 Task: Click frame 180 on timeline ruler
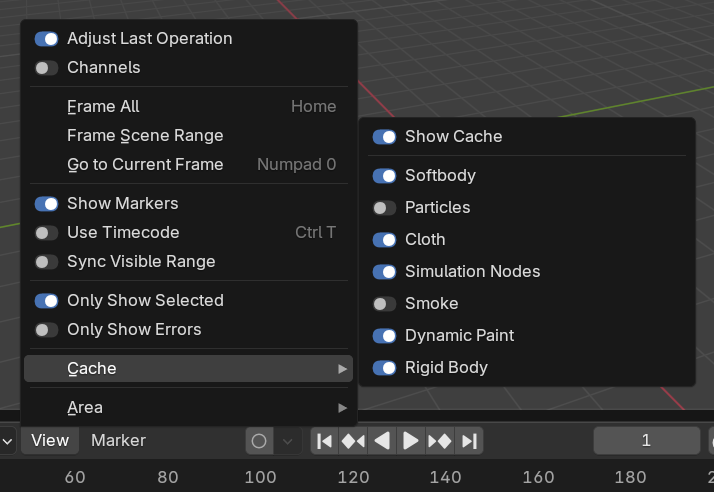click(631, 477)
